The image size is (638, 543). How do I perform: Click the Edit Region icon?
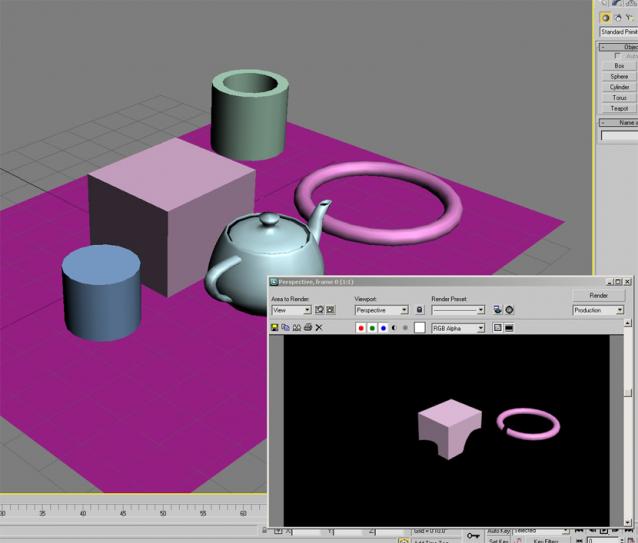[319, 310]
